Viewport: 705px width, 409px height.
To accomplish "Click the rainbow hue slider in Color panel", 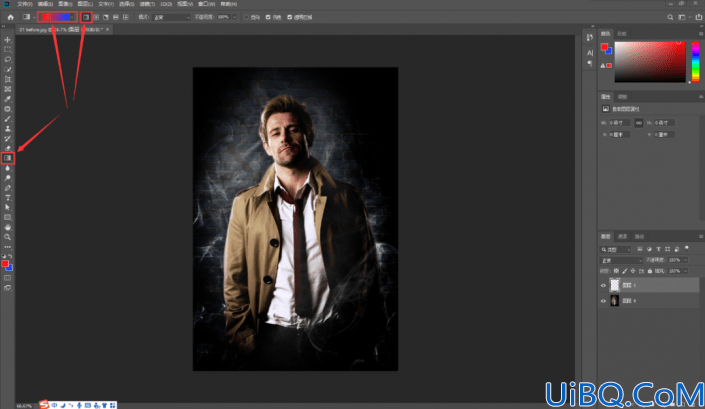I will (x=696, y=62).
